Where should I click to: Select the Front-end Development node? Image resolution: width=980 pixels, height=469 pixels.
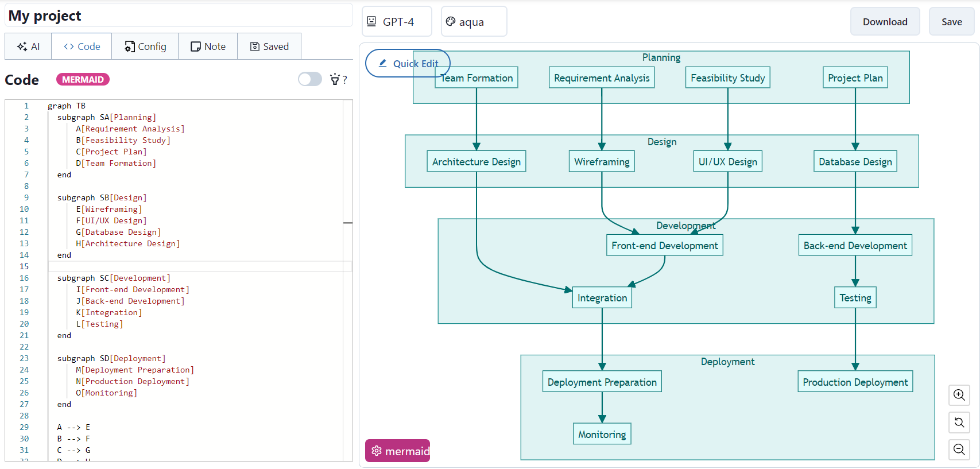click(664, 246)
